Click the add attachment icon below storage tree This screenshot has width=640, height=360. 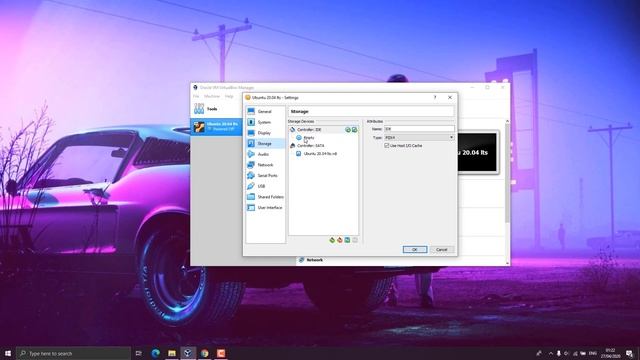click(x=347, y=240)
